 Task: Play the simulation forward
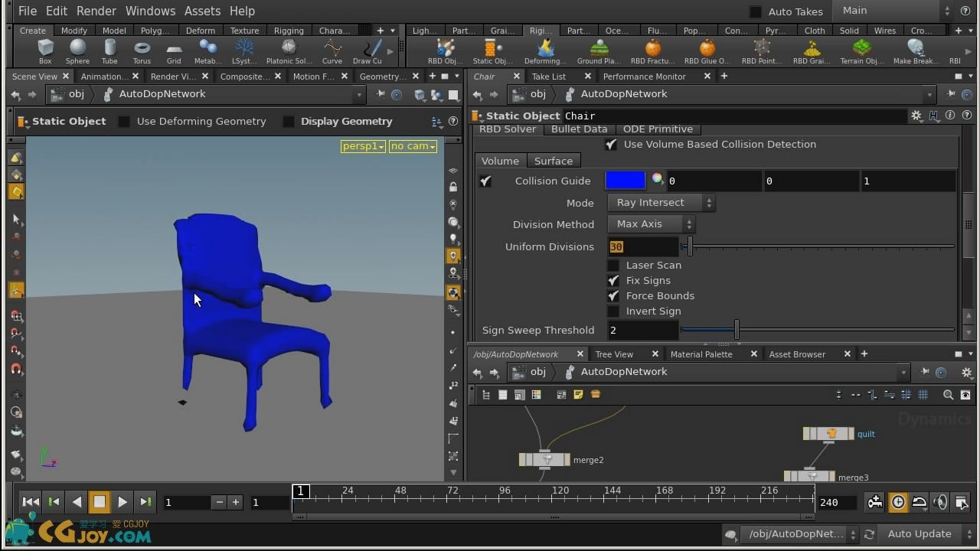(122, 502)
